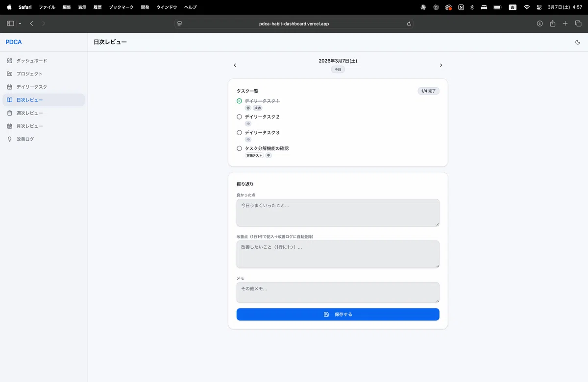Viewport: 588px width, 382px height.
Task: Open the Safari menu
Action: coord(25,7)
